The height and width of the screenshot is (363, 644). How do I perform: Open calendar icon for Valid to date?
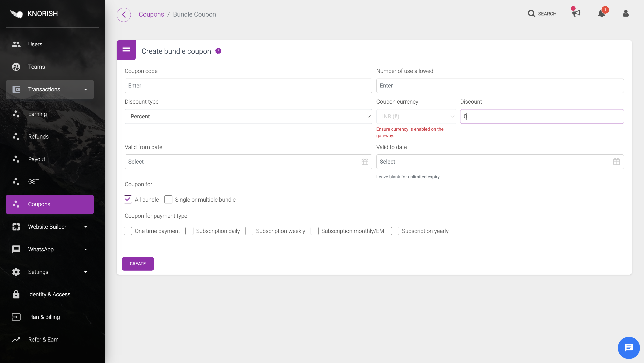coord(616,162)
